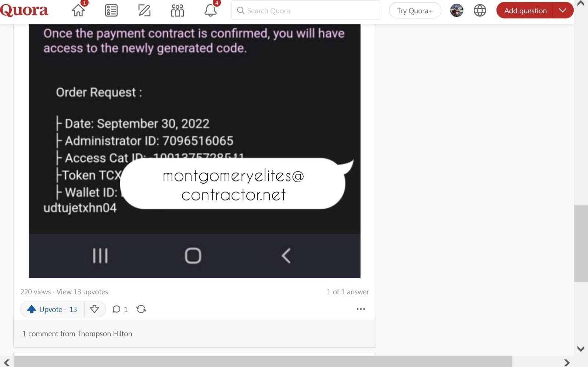Open the language globe icon

tap(480, 10)
